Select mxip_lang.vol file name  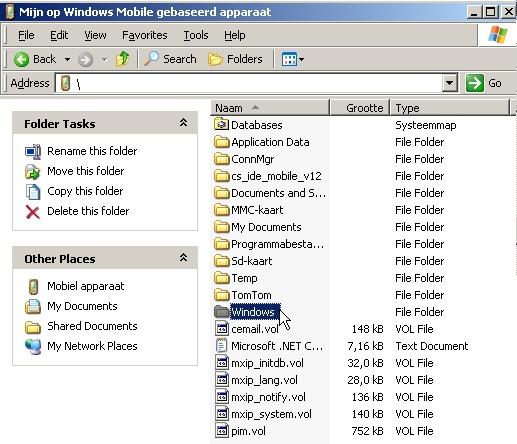pos(264,380)
